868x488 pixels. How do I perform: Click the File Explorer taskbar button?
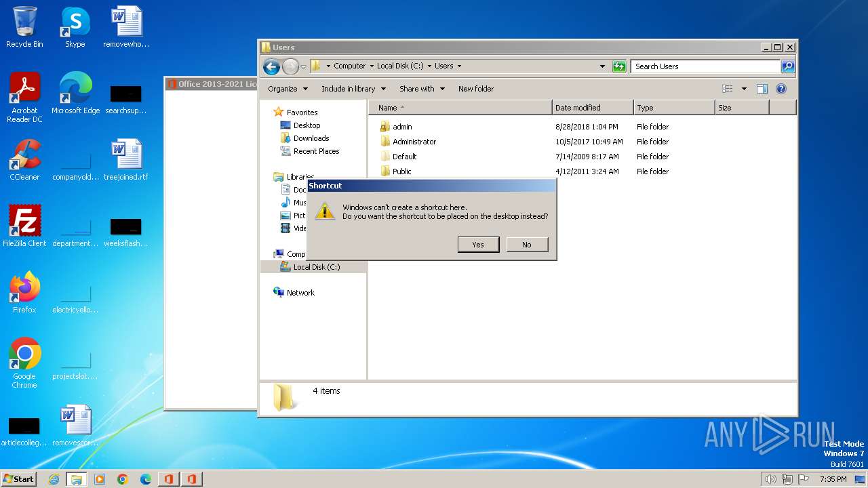(76, 479)
